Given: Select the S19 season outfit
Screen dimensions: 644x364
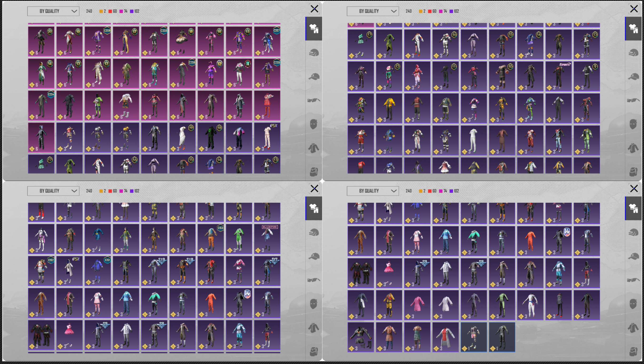Looking at the screenshot, I should [x=154, y=271].
